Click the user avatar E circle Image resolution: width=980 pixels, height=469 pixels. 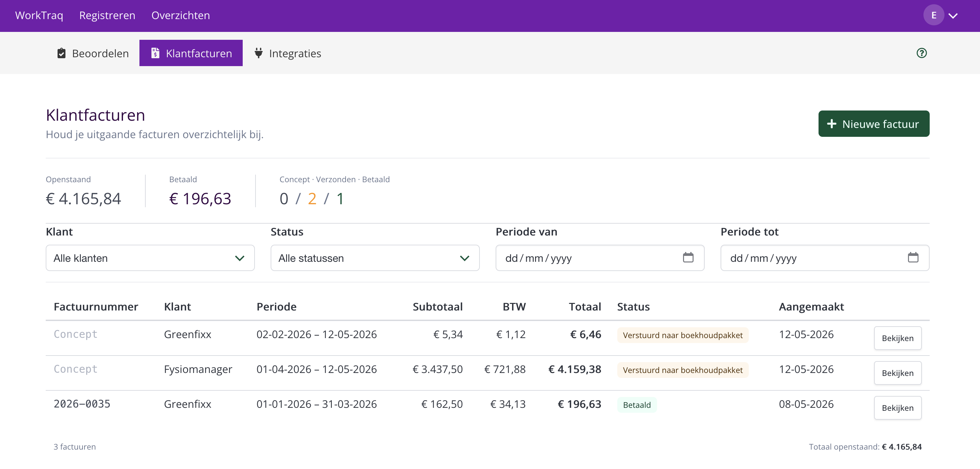pyautogui.click(x=934, y=15)
